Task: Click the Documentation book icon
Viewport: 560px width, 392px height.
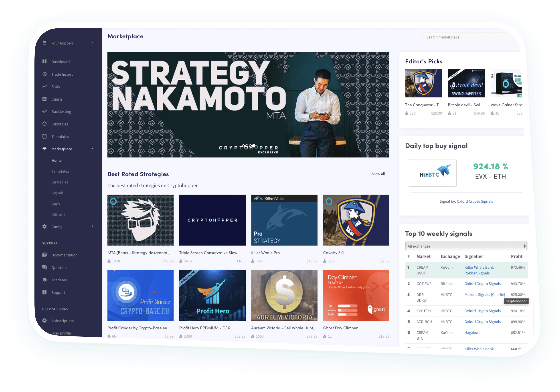Action: (44, 255)
